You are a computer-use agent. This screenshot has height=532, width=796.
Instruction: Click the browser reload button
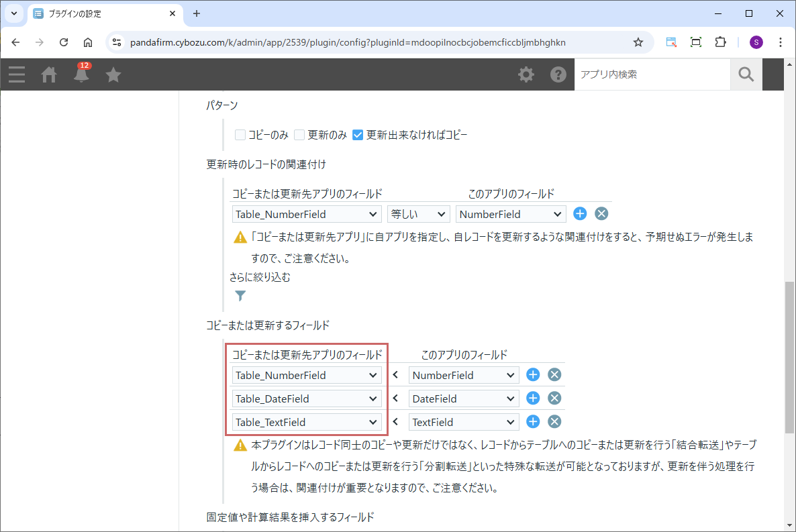[x=64, y=42]
